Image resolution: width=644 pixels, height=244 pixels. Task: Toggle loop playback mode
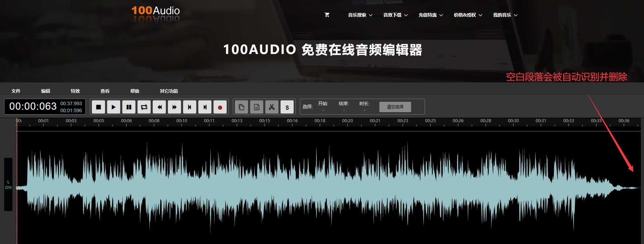pyautogui.click(x=144, y=107)
